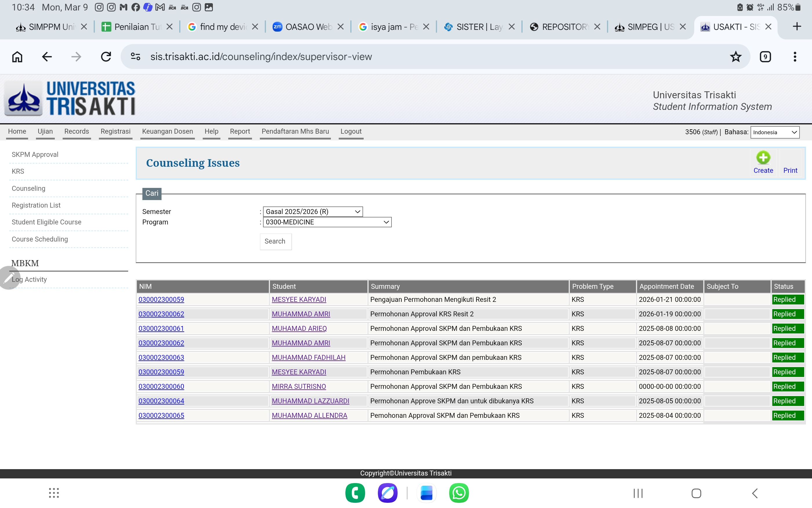Open the Semester dropdown
This screenshot has width=812, height=508.
pyautogui.click(x=312, y=211)
